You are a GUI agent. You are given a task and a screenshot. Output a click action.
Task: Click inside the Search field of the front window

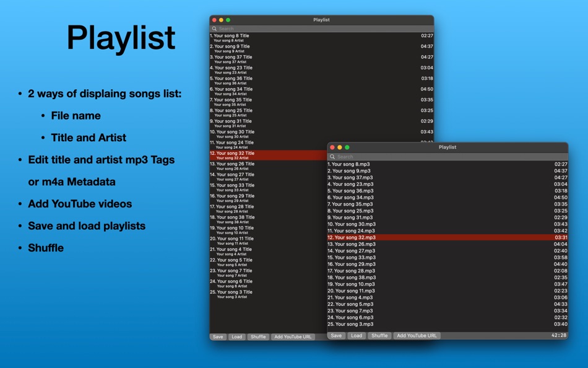[384, 156]
